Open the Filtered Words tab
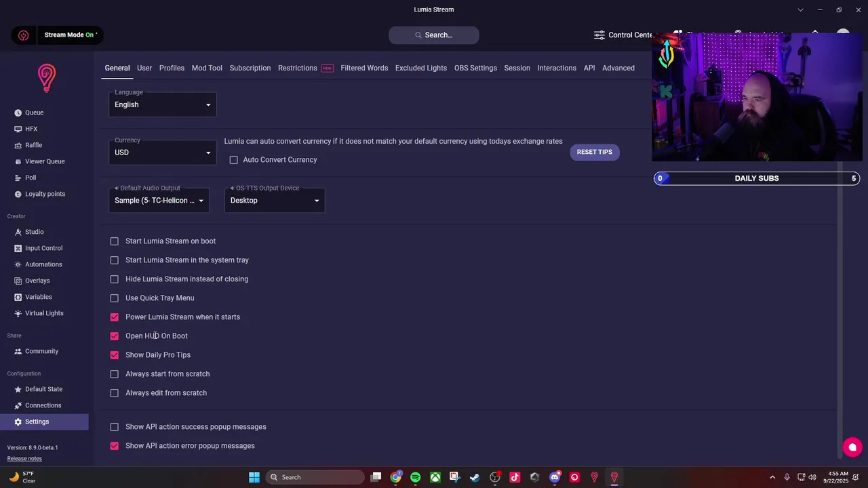The width and height of the screenshot is (868, 488). point(364,68)
